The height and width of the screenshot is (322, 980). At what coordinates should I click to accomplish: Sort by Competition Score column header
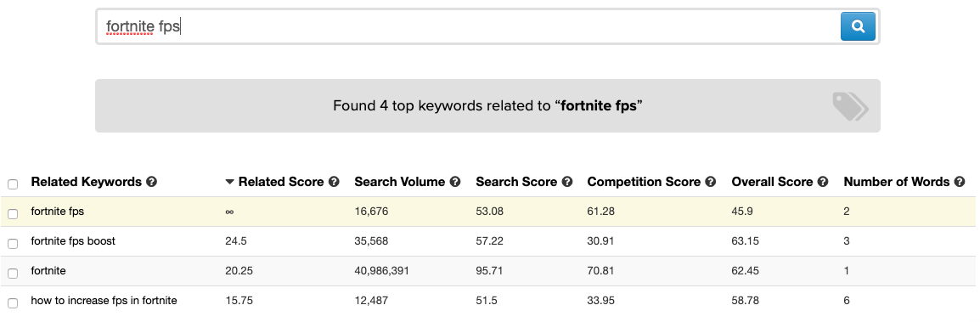click(644, 182)
